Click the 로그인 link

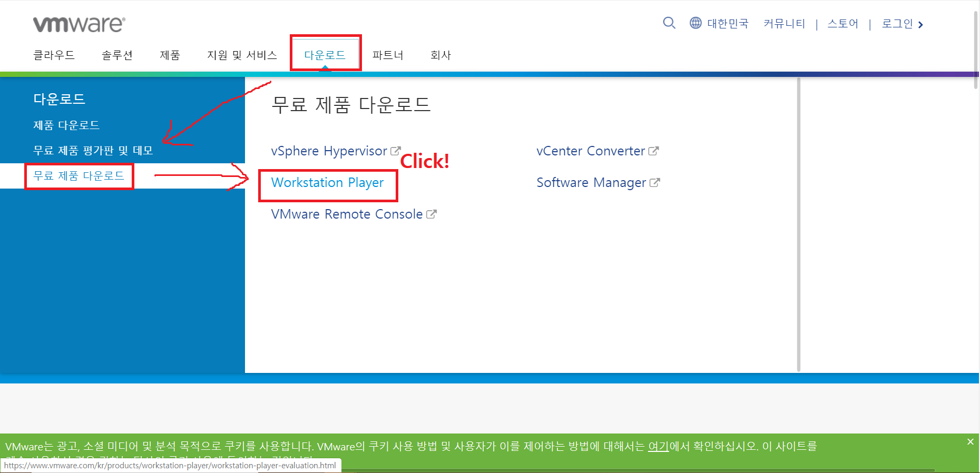[x=897, y=24]
